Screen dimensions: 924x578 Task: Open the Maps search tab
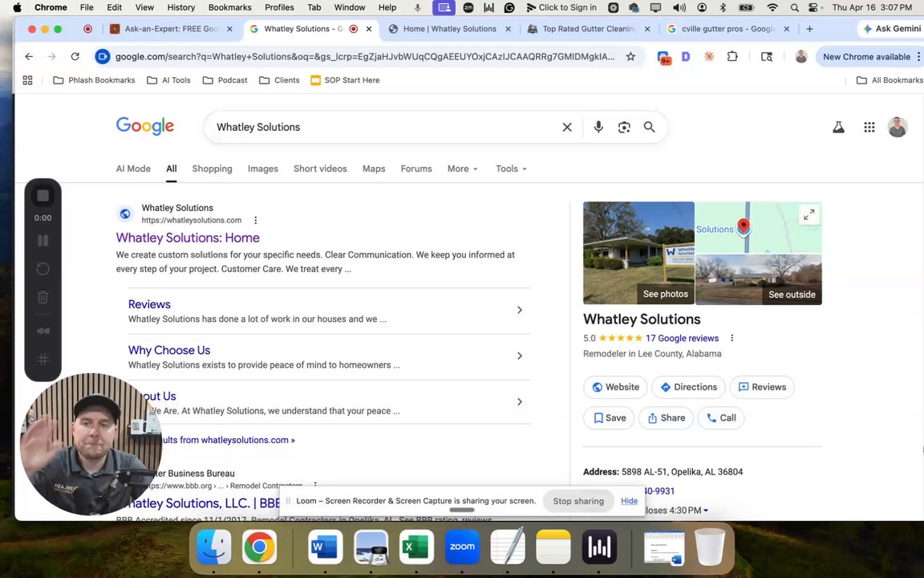[374, 169]
